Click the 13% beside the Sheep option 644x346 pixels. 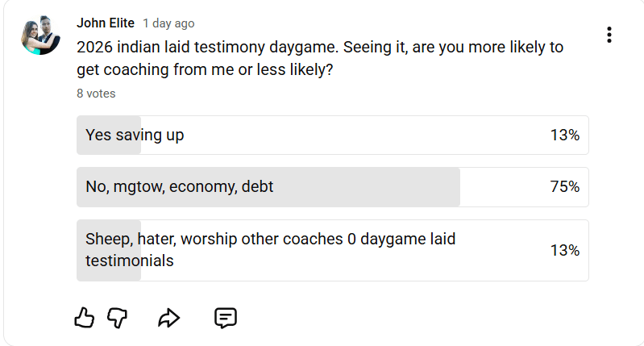point(564,250)
